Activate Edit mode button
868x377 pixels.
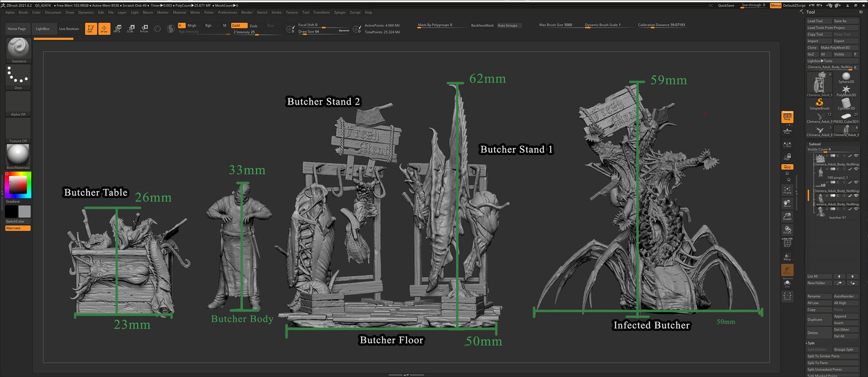click(x=90, y=28)
